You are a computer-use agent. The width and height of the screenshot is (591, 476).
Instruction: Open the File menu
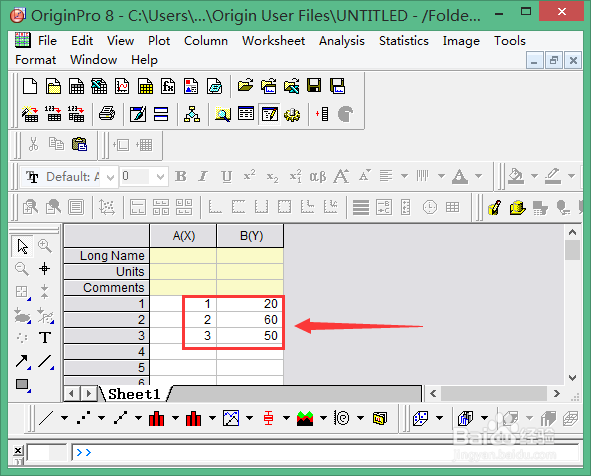coord(47,41)
